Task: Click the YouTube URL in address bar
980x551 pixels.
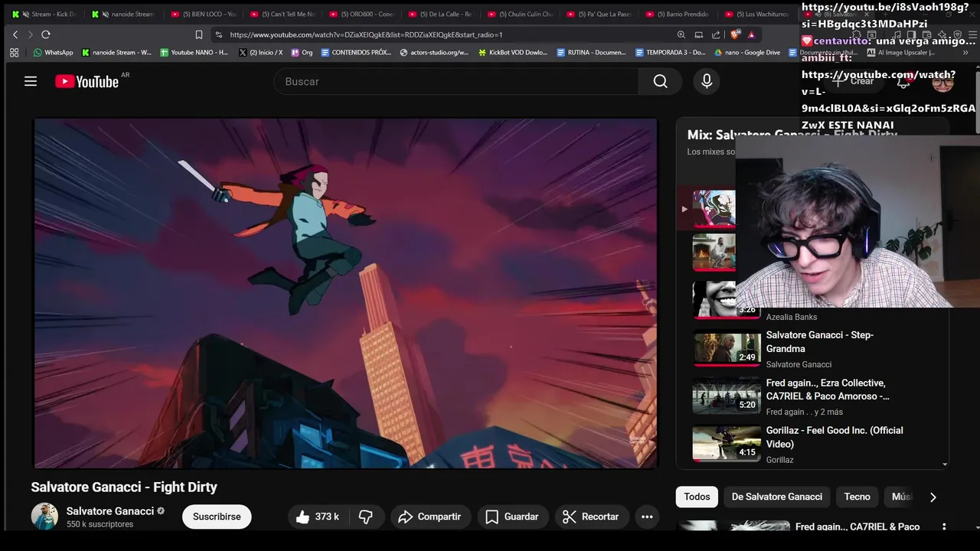Action: point(366,34)
